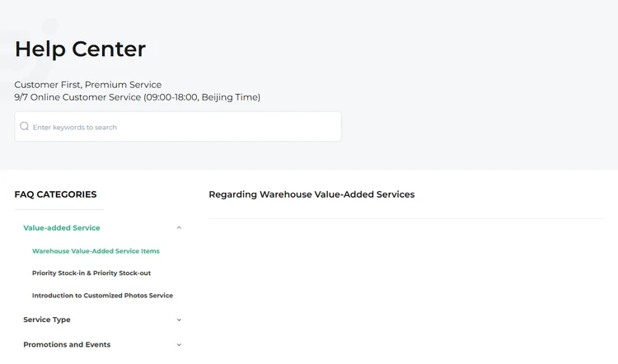
Task: Expand the Promotions and Events chevron
Action: 179,345
